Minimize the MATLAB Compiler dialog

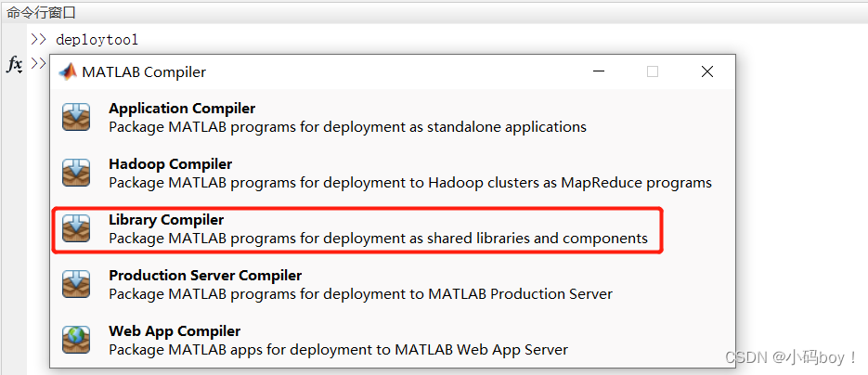tap(597, 71)
